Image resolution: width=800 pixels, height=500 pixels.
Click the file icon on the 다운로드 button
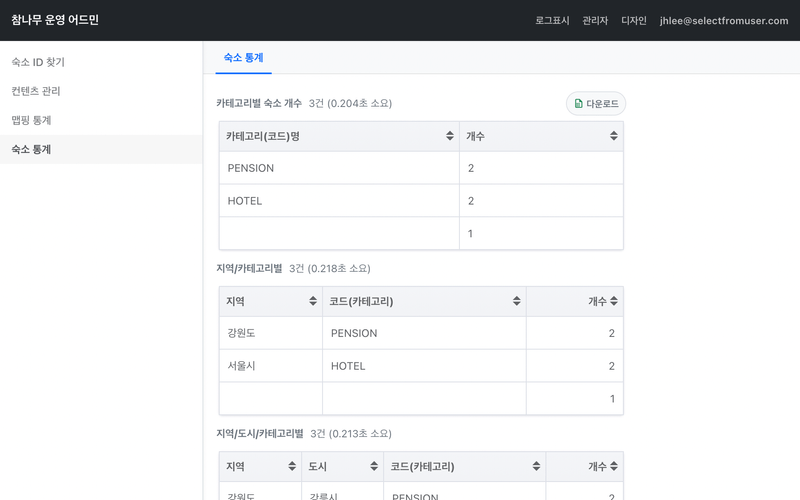point(578,104)
